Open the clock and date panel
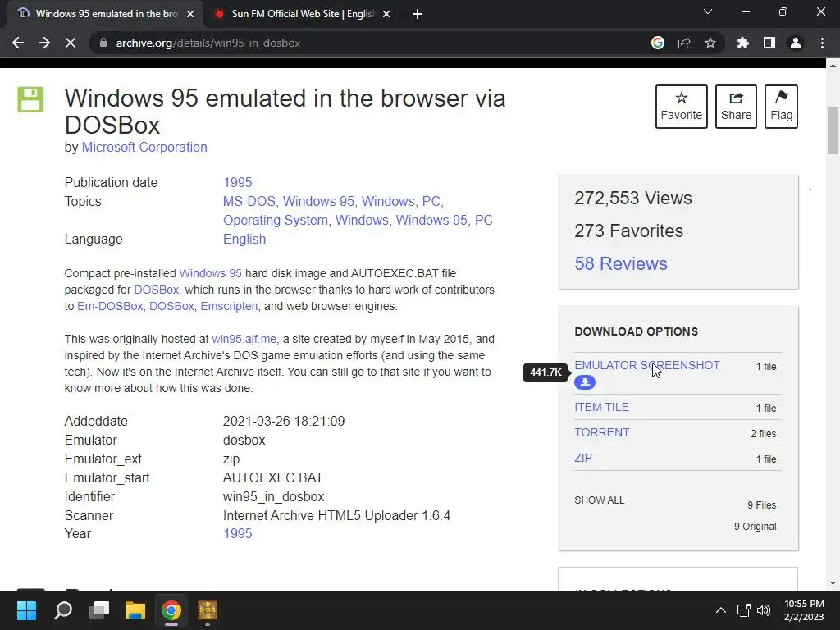 click(x=804, y=610)
